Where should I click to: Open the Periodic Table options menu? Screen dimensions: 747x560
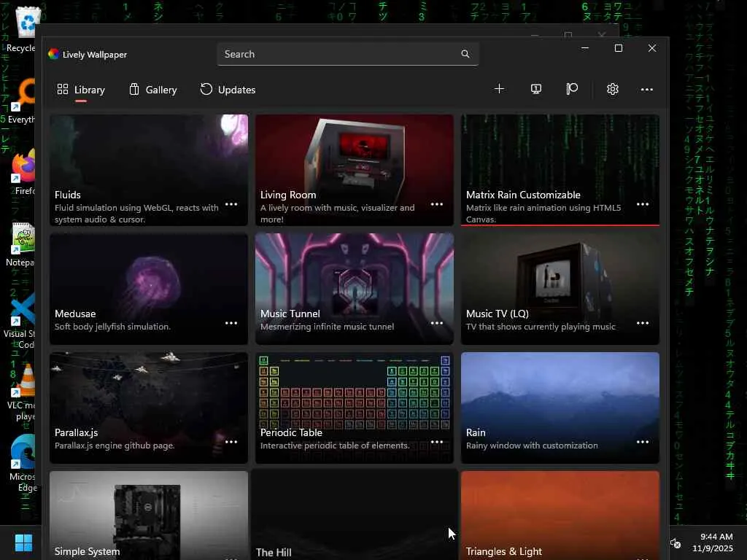(437, 442)
